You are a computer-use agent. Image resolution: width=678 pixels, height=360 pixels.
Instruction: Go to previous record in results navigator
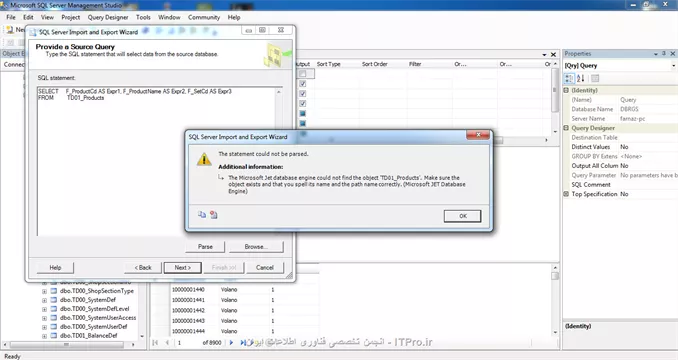coord(167,342)
